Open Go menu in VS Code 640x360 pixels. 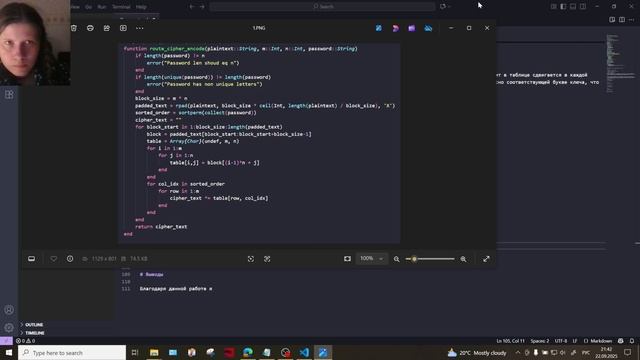(x=88, y=7)
